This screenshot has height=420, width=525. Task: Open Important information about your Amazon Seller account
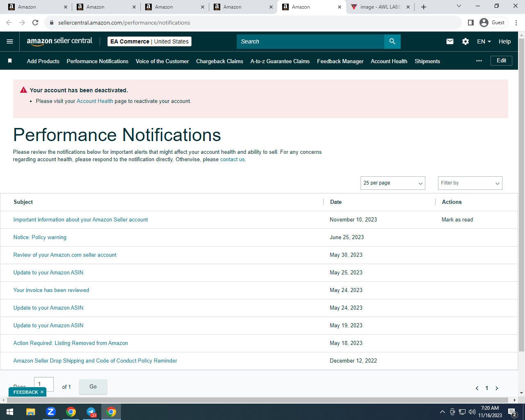(x=80, y=220)
